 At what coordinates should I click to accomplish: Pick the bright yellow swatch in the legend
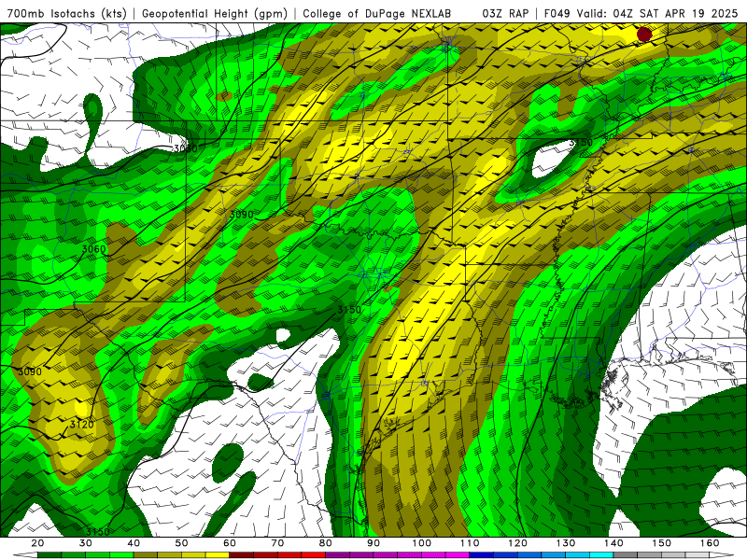point(218,554)
